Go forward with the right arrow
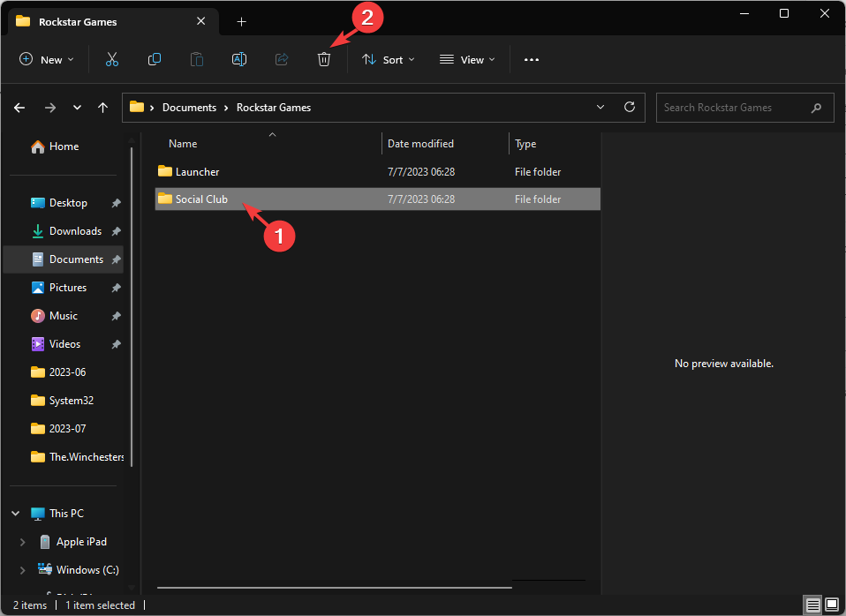Screen dimensions: 846x616 pos(50,108)
